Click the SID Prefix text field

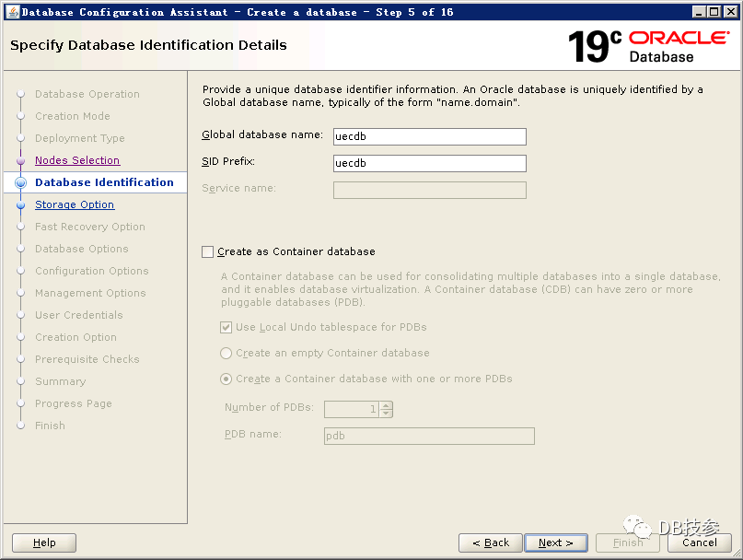429,163
